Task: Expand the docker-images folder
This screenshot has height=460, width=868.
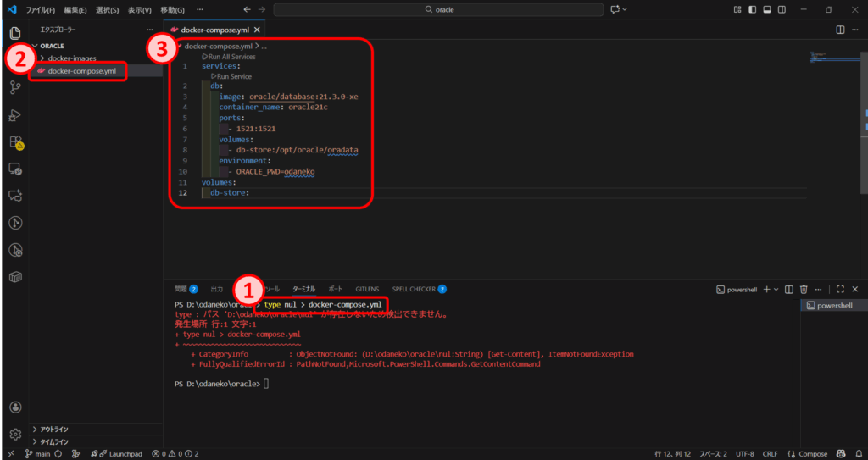Action: 71,58
